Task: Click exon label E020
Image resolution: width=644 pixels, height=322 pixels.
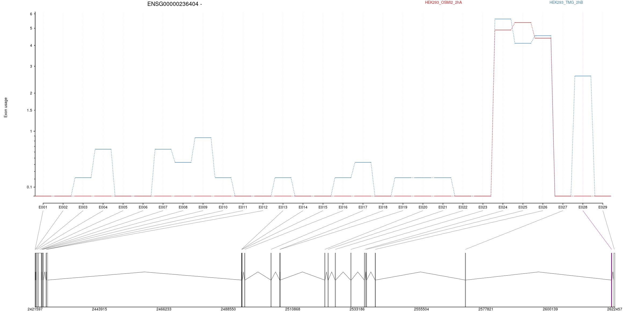Action: tap(423, 207)
